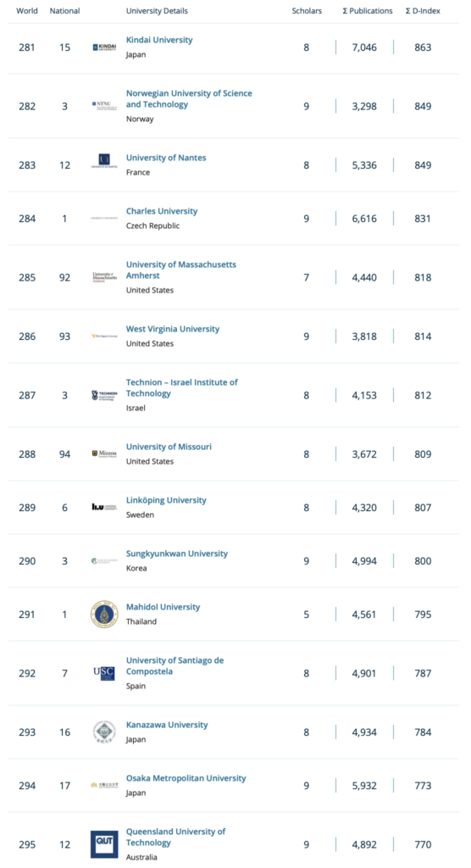
Task: Open Osaka Metropolitan University link
Action: (x=186, y=778)
